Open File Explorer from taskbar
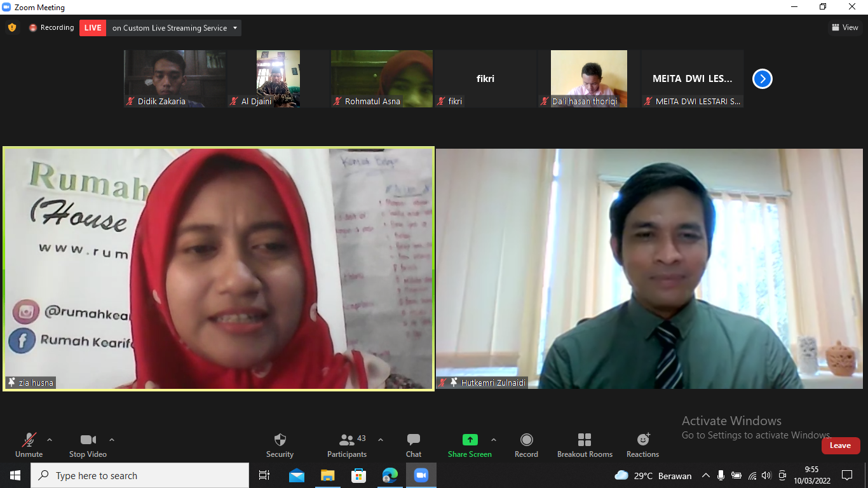The width and height of the screenshot is (868, 488). [327, 475]
